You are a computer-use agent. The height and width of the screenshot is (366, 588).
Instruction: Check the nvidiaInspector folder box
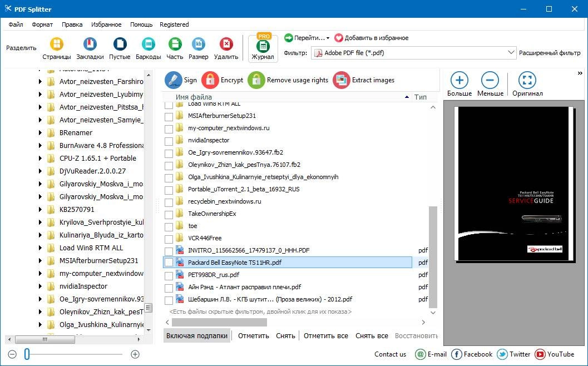tap(169, 140)
